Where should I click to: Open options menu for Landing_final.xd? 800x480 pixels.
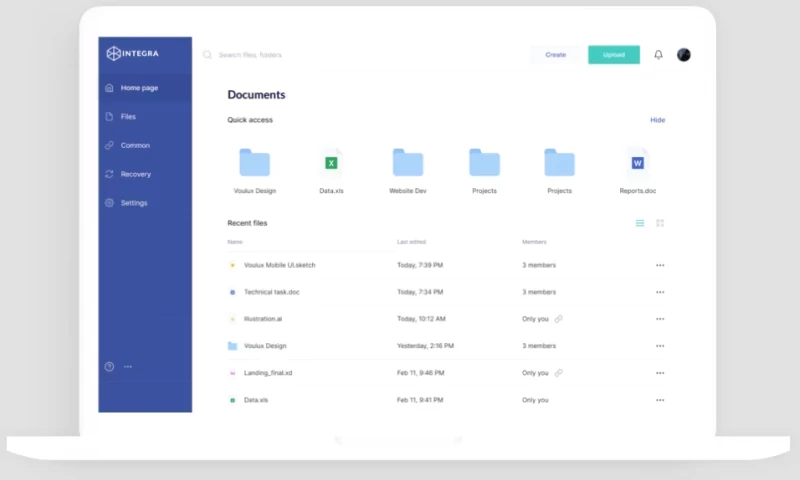tap(660, 373)
